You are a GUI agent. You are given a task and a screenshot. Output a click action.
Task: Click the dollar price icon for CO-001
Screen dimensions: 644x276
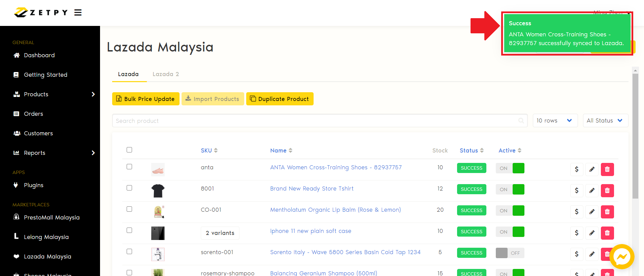576,212
